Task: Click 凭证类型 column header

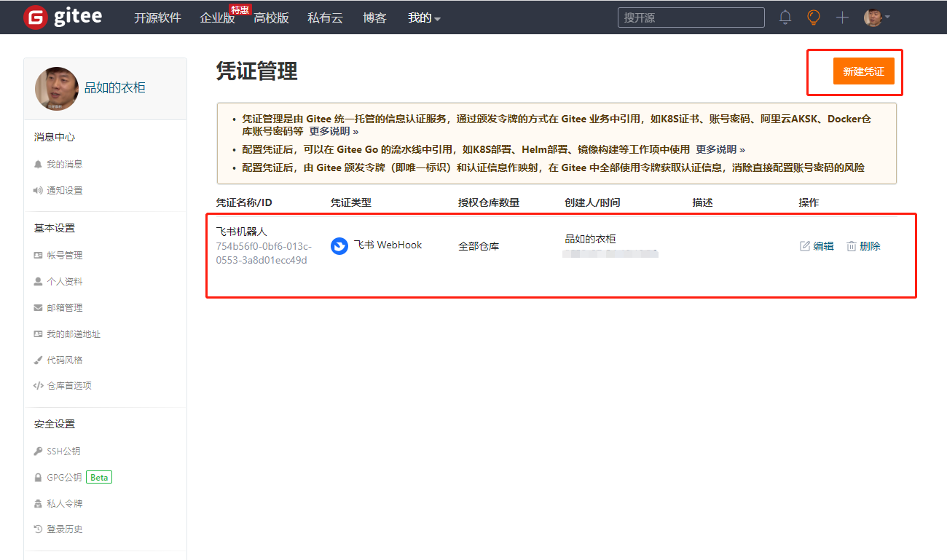Action: point(351,202)
